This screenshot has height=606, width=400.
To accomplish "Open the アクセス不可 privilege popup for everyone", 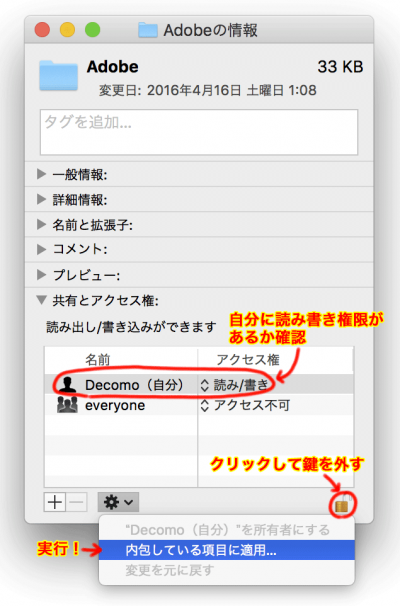I will [x=245, y=405].
